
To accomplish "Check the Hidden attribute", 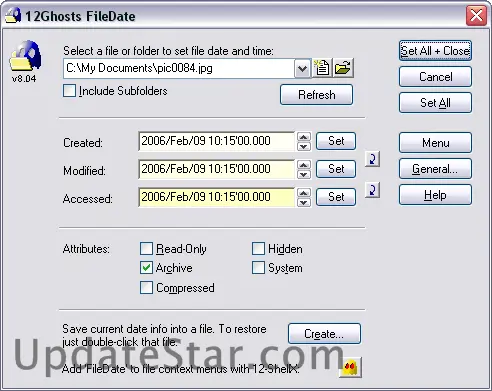I will (x=258, y=249).
